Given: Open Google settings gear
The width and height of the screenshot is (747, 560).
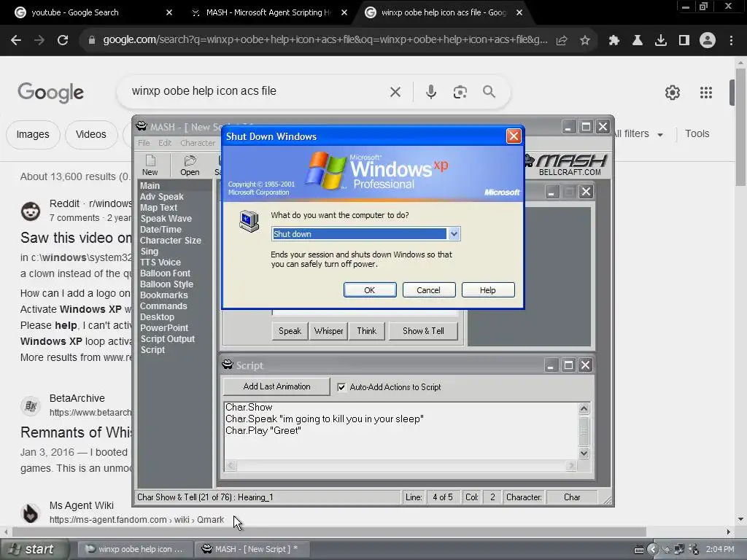Looking at the screenshot, I should click(x=672, y=93).
